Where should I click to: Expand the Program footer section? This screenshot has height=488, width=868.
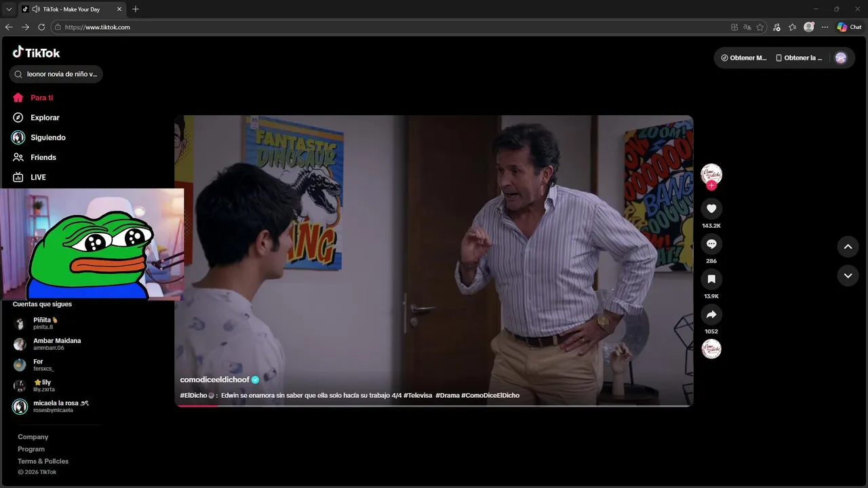click(x=31, y=449)
